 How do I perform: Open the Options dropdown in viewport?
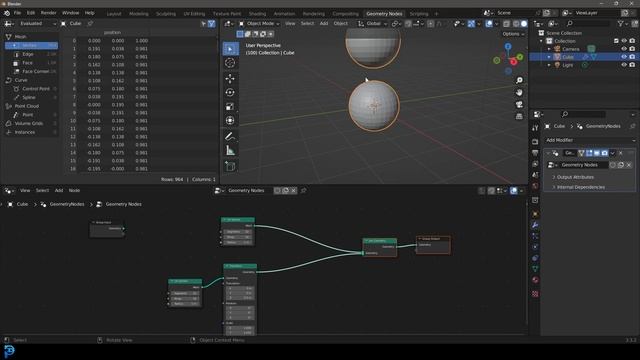point(513,34)
